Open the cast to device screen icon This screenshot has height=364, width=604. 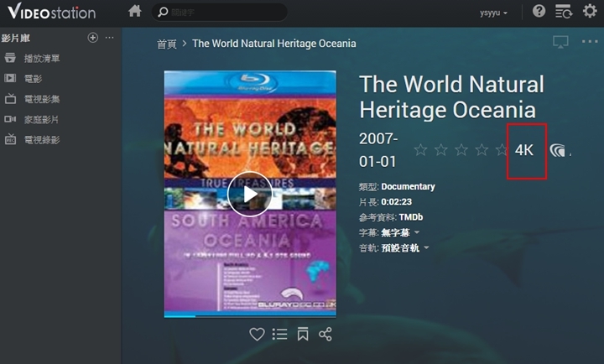tap(560, 42)
